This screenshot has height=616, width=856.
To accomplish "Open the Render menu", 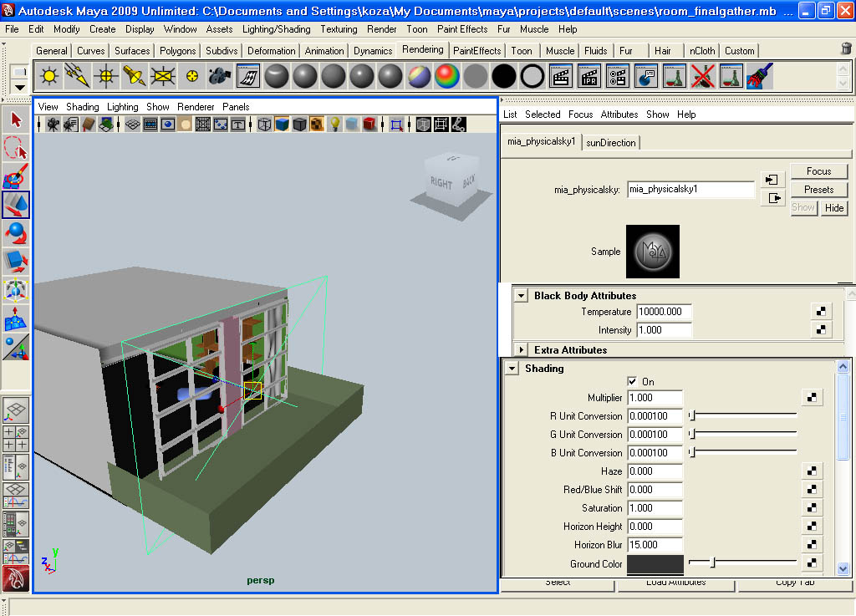I will tap(381, 29).
